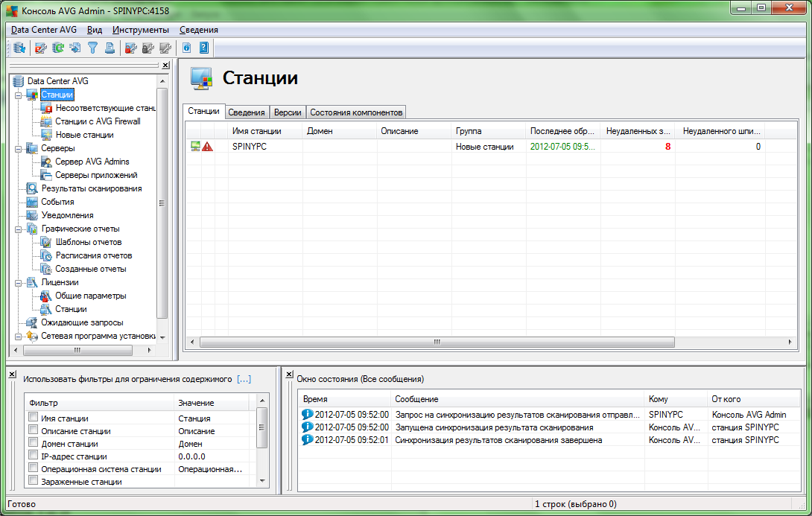Image resolution: width=812 pixels, height=516 pixels.
Task: Click the gray wrench monitor toolbar icon
Action: pos(165,48)
